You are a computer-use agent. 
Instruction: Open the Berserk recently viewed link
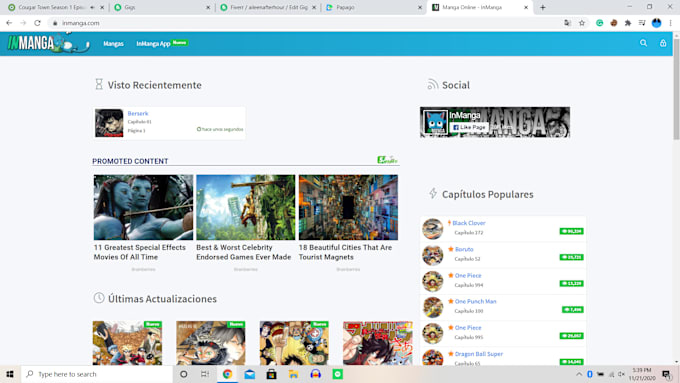[x=137, y=114]
